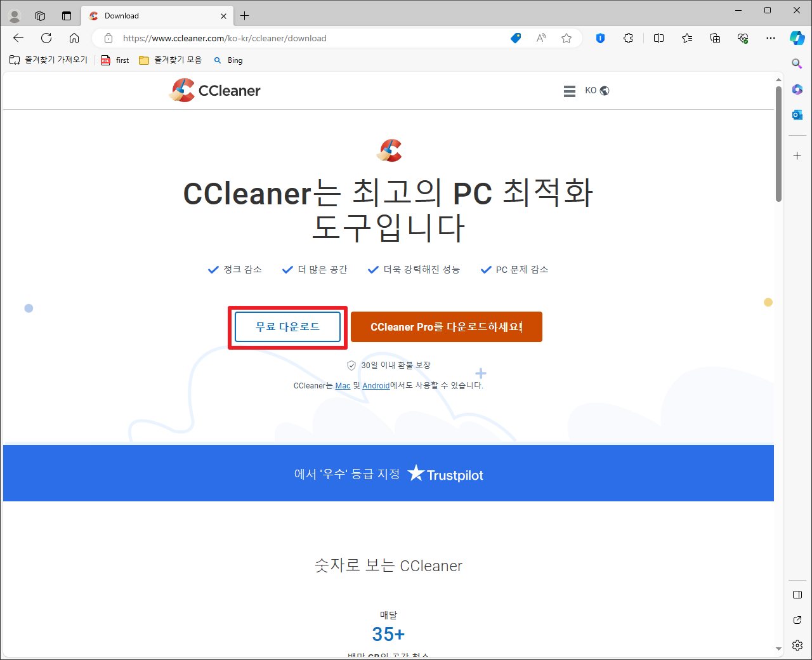Click the browser back arrow
812x660 pixels.
coord(18,38)
